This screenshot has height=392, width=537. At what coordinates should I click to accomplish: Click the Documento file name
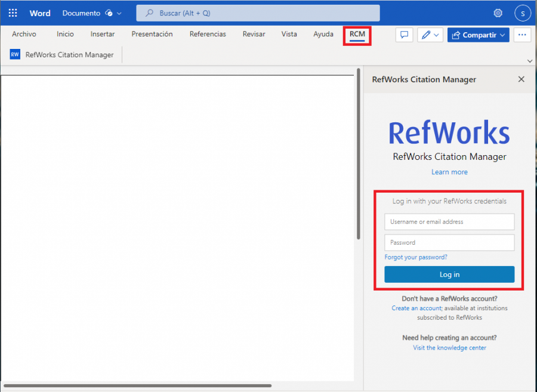(81, 13)
